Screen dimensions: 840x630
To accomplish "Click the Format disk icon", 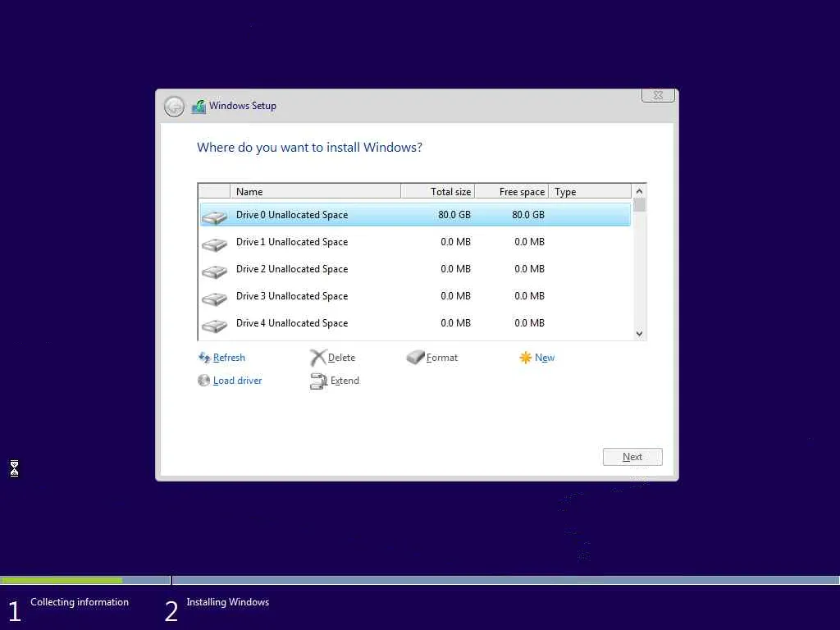I will point(415,357).
